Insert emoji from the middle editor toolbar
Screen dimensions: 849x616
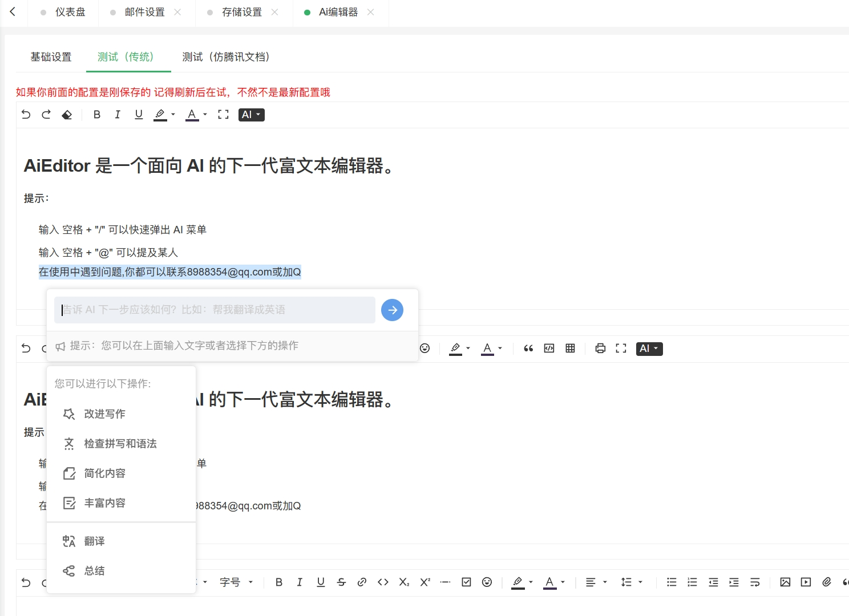(425, 348)
